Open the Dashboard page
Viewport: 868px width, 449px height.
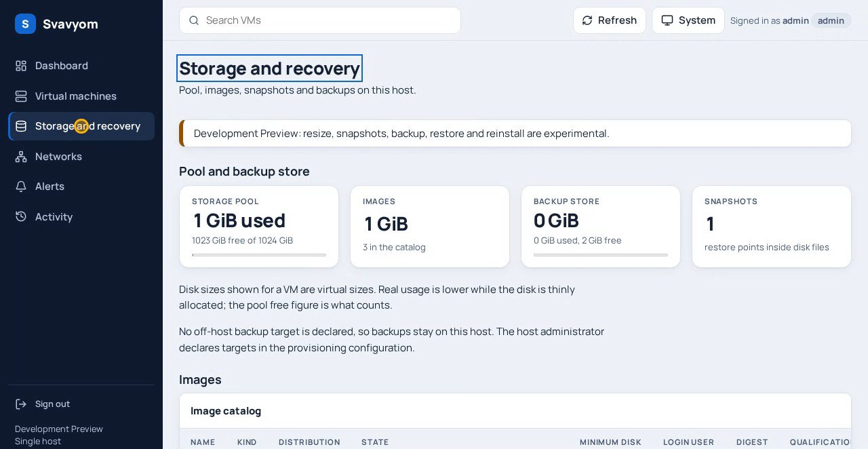click(81, 66)
